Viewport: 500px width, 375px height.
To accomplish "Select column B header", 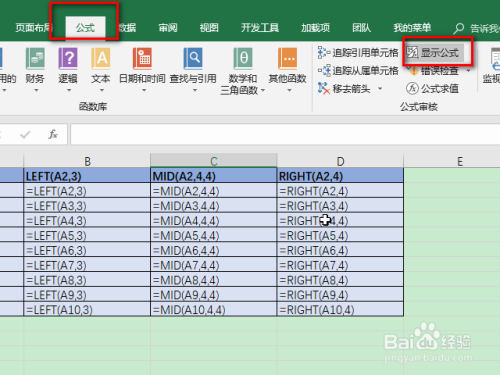I will pyautogui.click(x=87, y=161).
